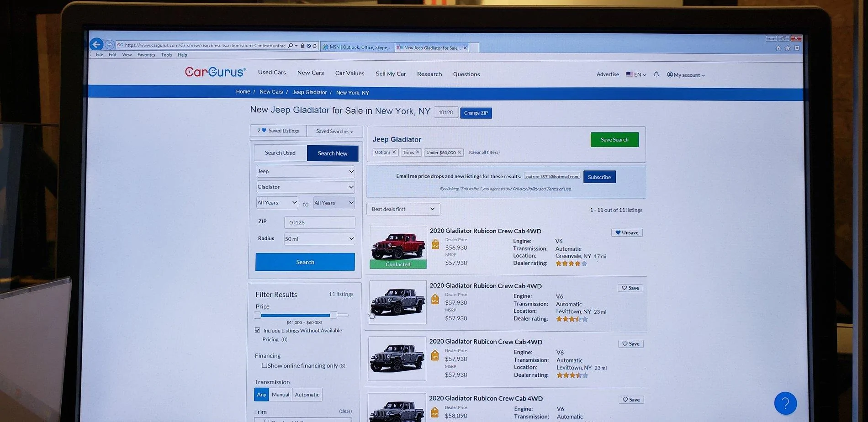The image size is (868, 422).
Task: Open the blue help question mark button
Action: 785,403
